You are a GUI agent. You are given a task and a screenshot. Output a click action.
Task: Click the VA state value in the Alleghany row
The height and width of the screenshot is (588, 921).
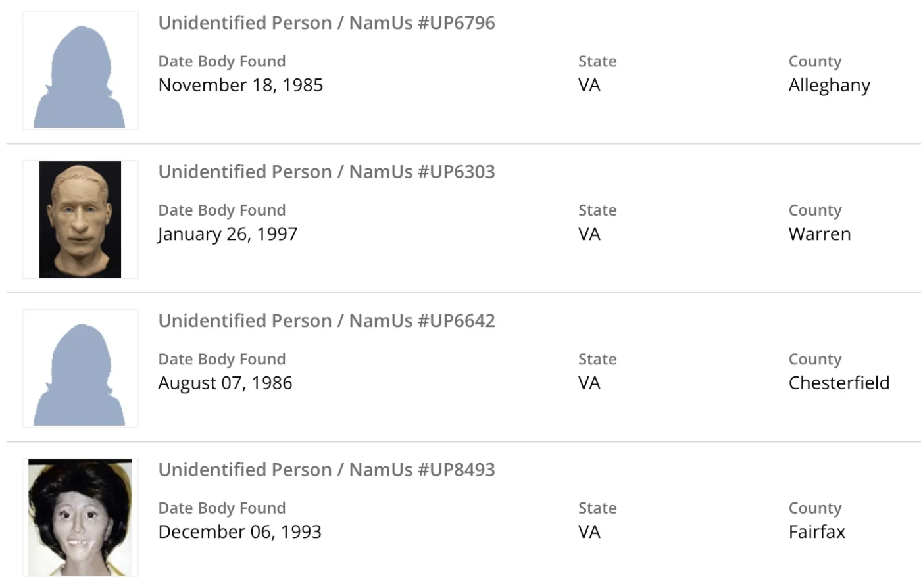(x=589, y=86)
